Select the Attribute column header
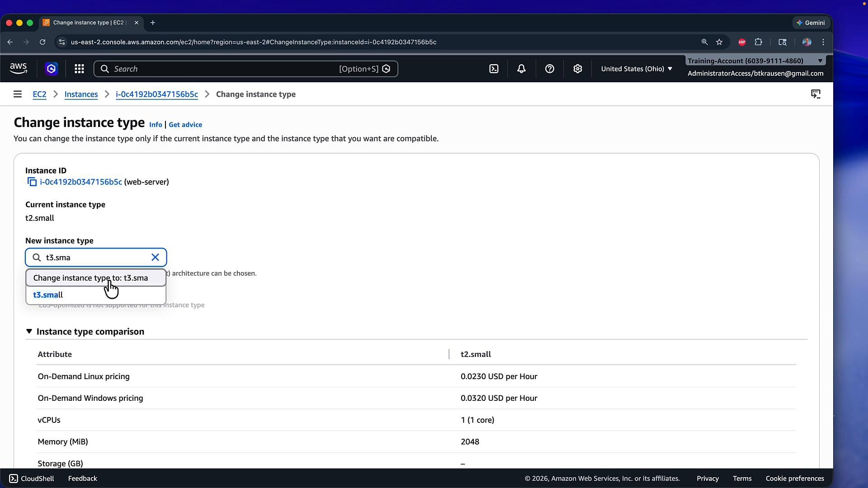Viewport: 868px width, 488px height. pyautogui.click(x=55, y=354)
